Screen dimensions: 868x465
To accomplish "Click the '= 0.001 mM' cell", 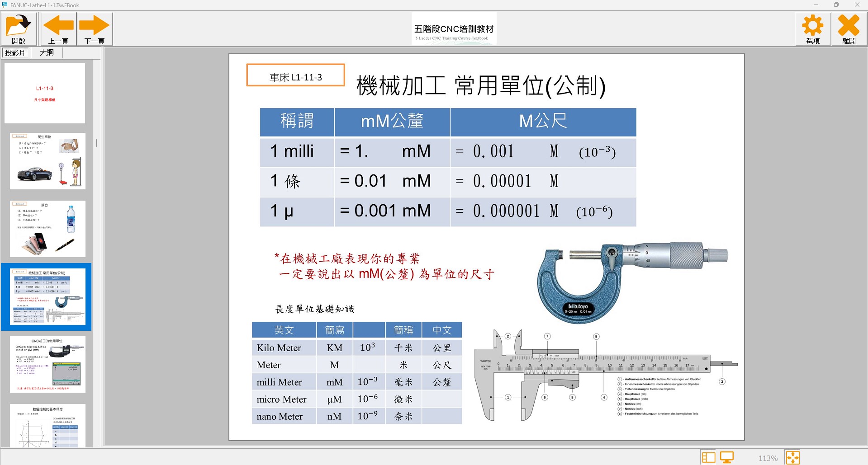I will pos(392,211).
